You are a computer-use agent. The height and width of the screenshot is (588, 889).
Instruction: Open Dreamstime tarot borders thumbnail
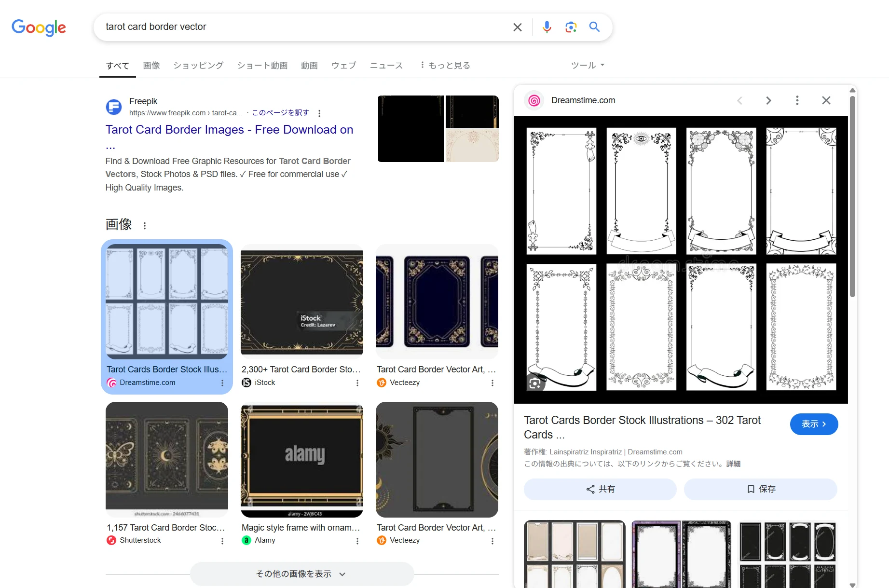[x=167, y=301]
